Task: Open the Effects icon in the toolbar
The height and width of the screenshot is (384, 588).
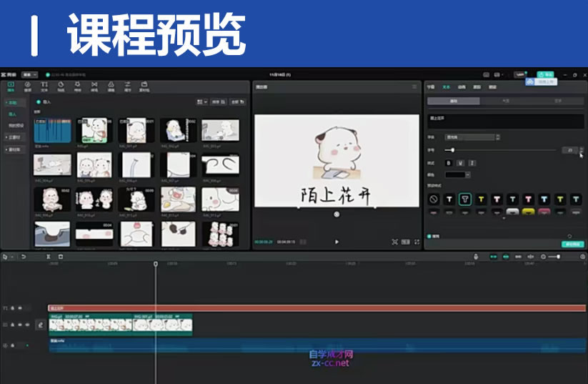Action: point(78,87)
